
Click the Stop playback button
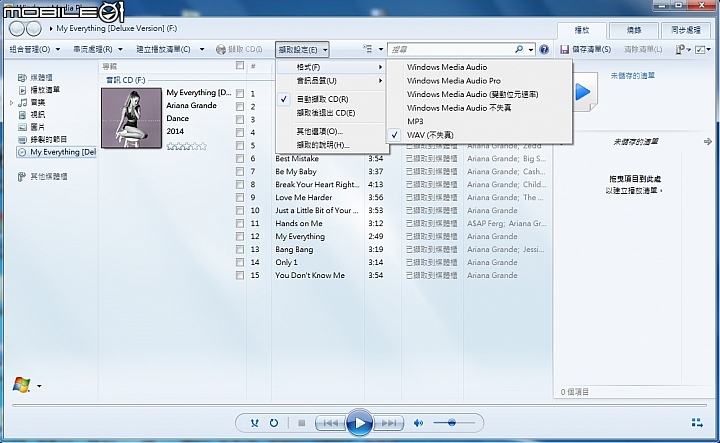(302, 423)
